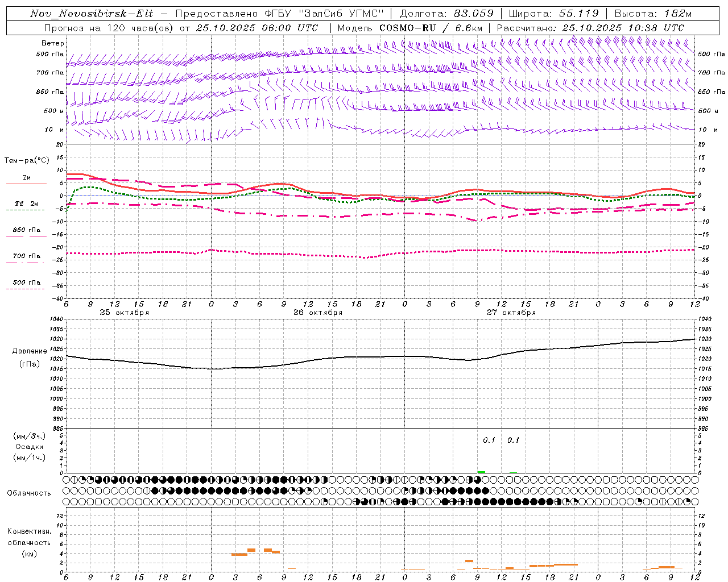The image size is (728, 582).
Task: Click the Ветер panel label
Action: click(x=53, y=43)
